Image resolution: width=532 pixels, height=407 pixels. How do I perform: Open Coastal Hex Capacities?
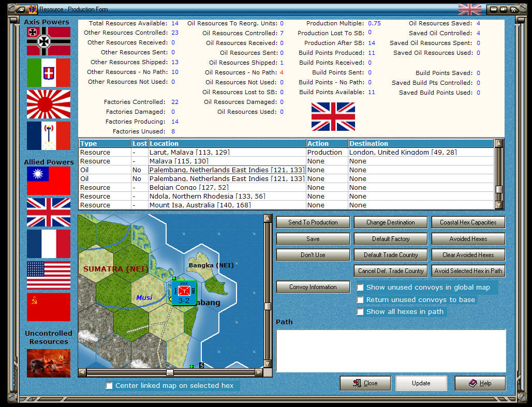(468, 222)
